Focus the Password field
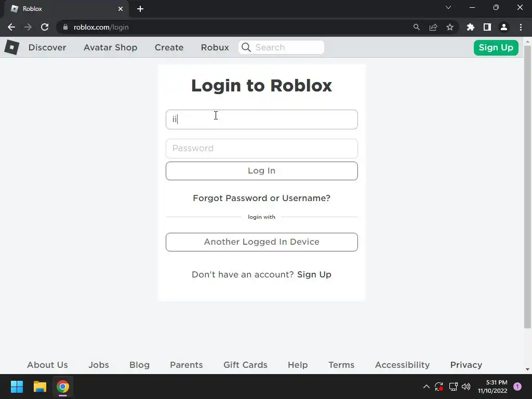Viewport: 532px width, 399px height. pyautogui.click(x=262, y=149)
